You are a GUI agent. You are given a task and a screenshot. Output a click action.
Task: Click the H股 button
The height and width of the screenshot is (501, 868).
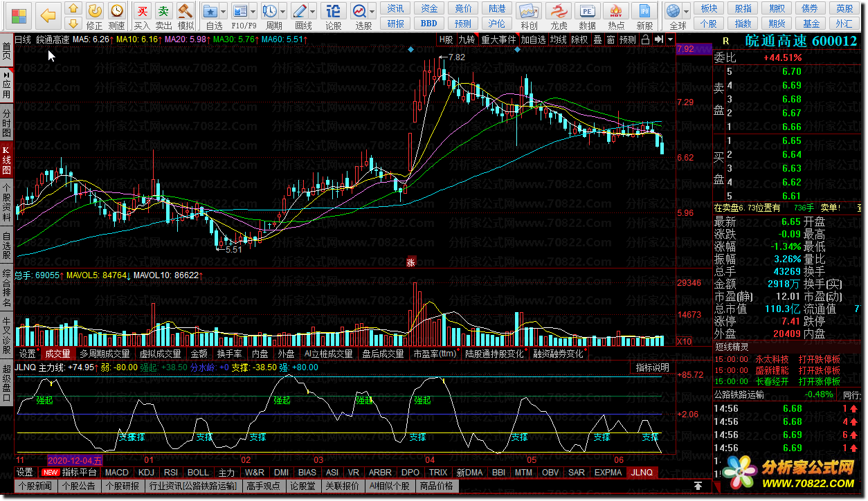446,39
